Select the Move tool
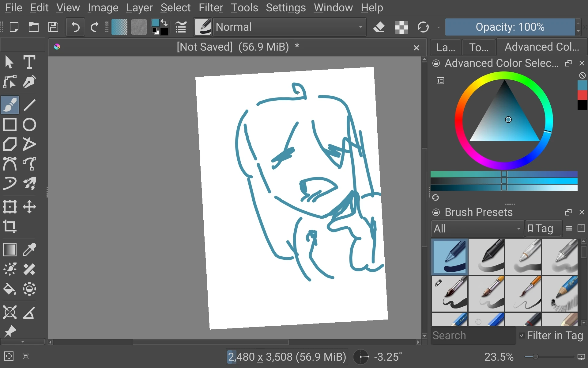588x368 pixels. [29, 207]
